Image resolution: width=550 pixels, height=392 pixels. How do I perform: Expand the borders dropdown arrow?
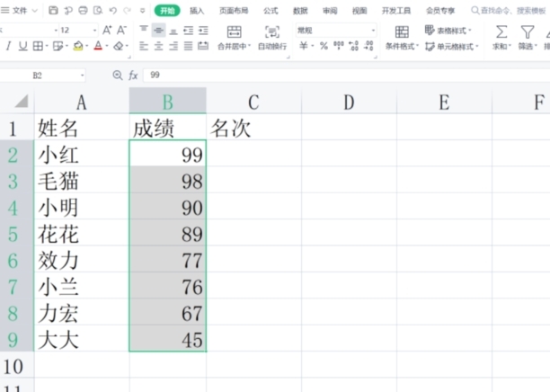[x=47, y=46]
